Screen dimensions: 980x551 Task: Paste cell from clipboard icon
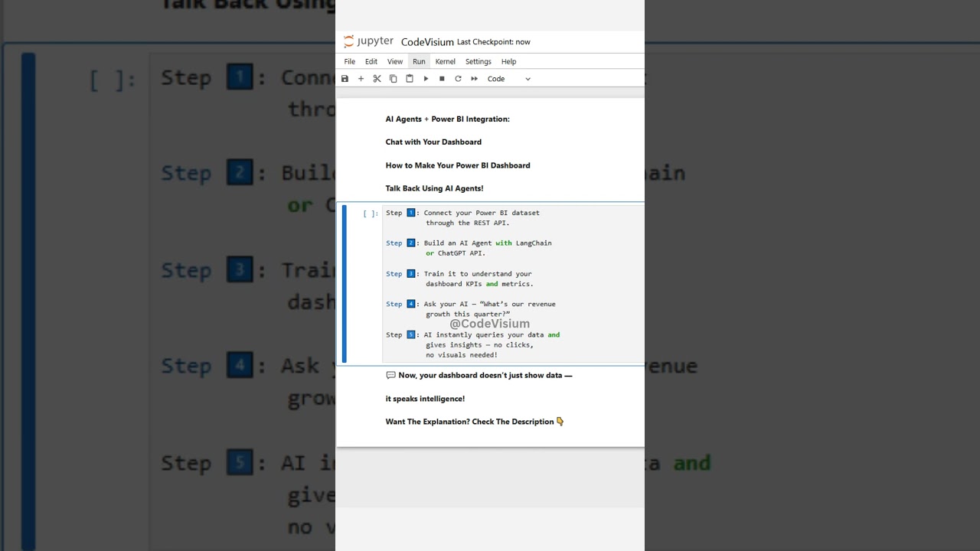click(410, 79)
